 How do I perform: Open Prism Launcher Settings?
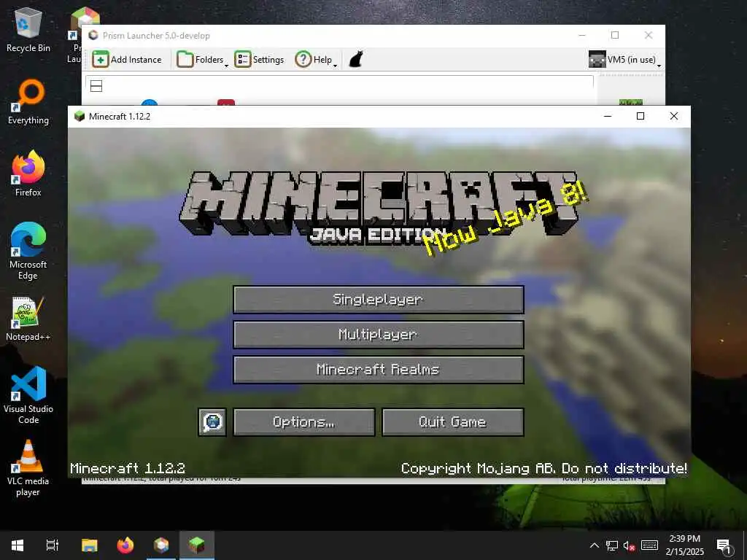[259, 60]
